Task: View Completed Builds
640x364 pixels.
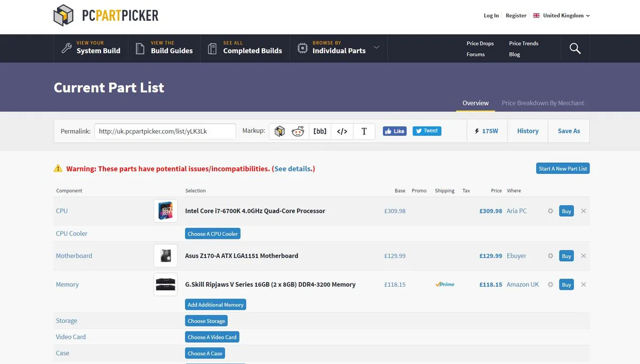Action: coord(245,48)
